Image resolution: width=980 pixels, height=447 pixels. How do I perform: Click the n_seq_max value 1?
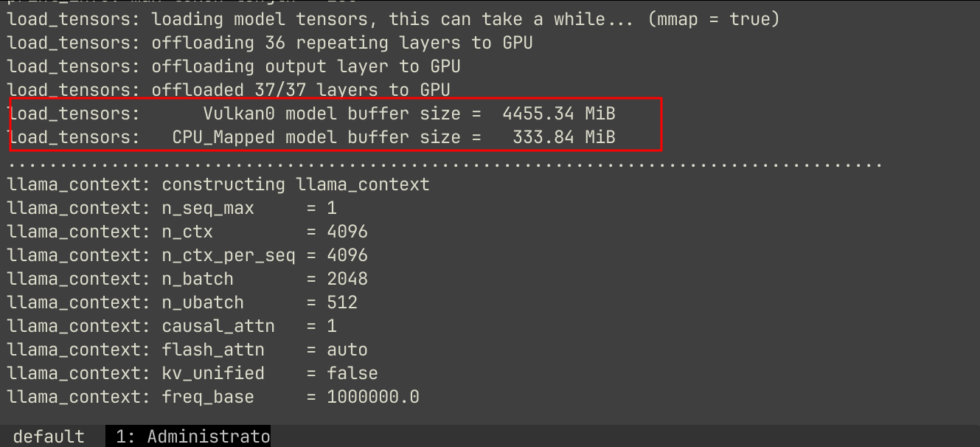(332, 208)
